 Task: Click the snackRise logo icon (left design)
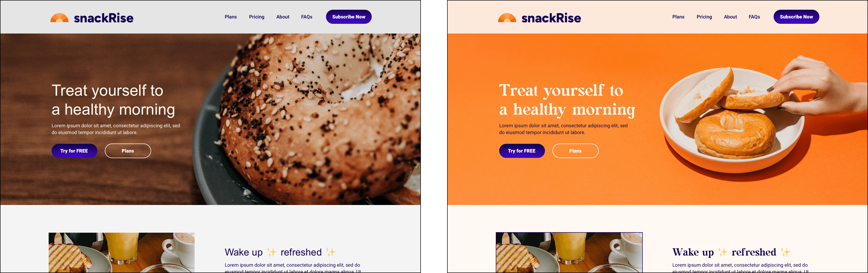coord(56,17)
